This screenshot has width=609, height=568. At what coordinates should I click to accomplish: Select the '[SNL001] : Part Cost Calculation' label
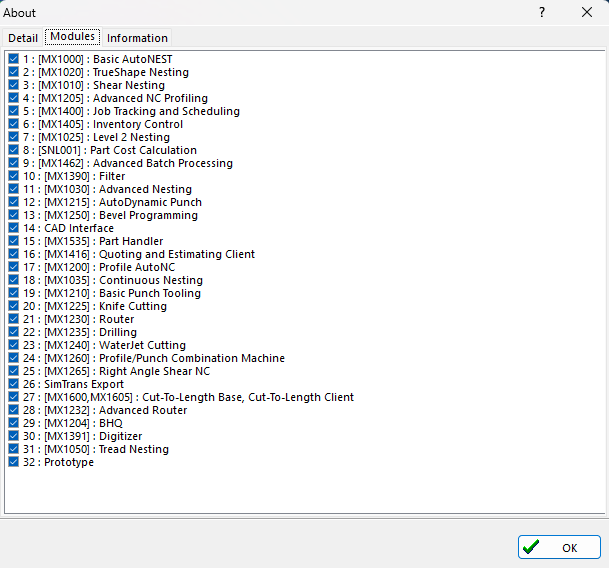click(x=117, y=150)
